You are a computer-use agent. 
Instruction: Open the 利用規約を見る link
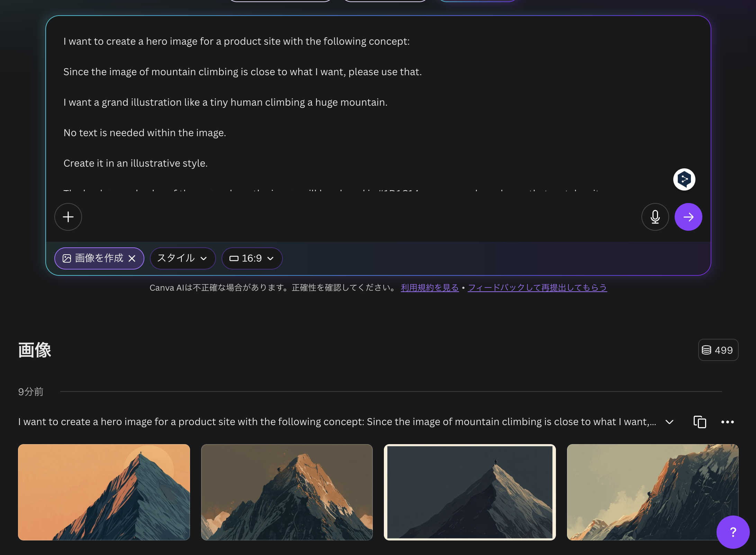pyautogui.click(x=430, y=288)
